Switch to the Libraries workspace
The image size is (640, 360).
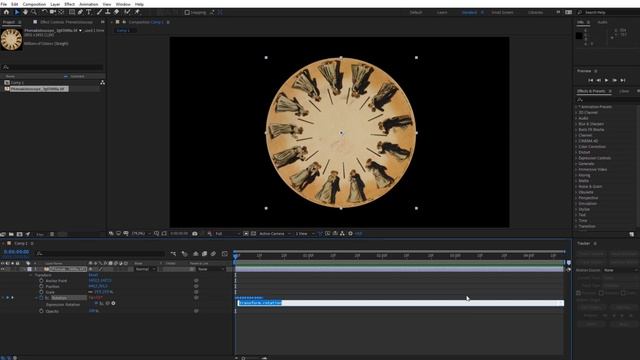pyautogui.click(x=536, y=13)
